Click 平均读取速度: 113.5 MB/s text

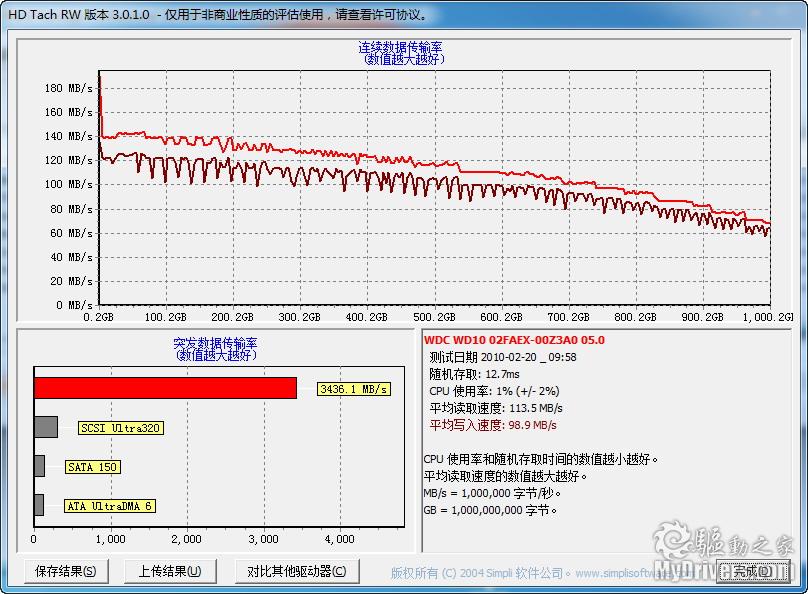click(496, 408)
